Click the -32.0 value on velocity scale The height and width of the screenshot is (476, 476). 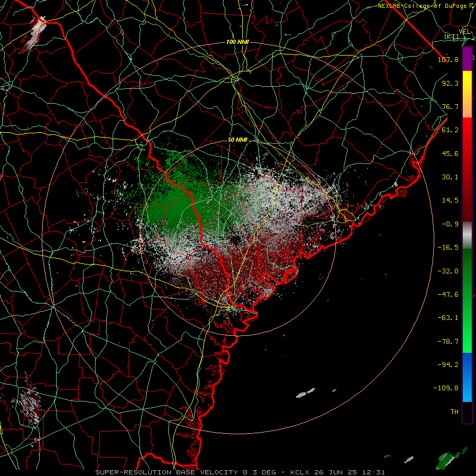coord(448,271)
